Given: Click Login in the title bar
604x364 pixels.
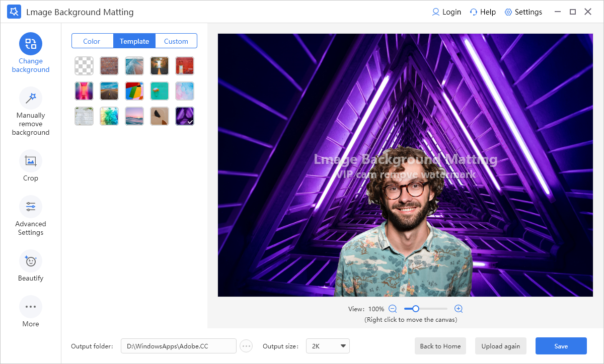Looking at the screenshot, I should click(446, 12).
